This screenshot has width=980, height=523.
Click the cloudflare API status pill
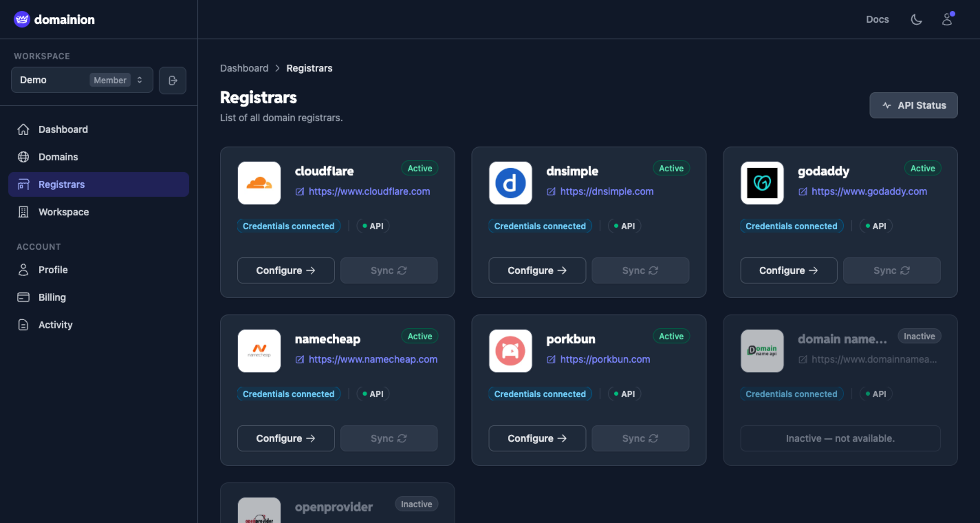pyautogui.click(x=373, y=226)
